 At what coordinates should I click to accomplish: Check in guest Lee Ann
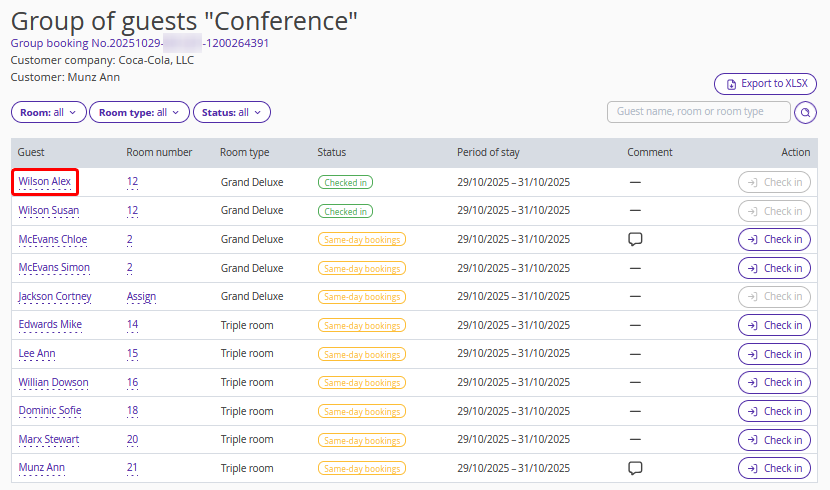pos(774,354)
